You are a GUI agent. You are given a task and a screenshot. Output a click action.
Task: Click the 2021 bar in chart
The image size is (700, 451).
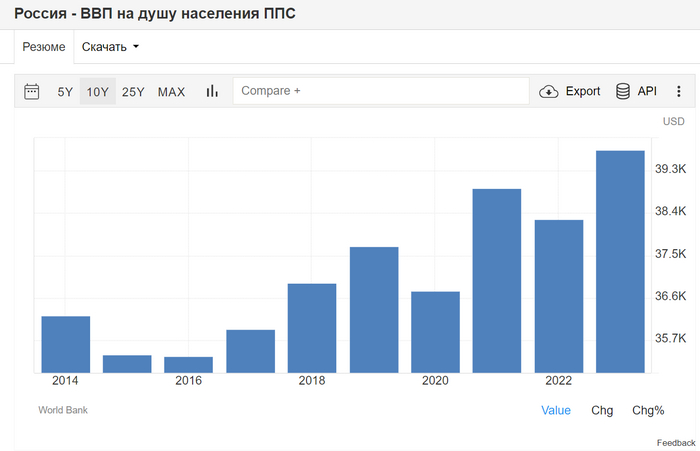pos(497,280)
